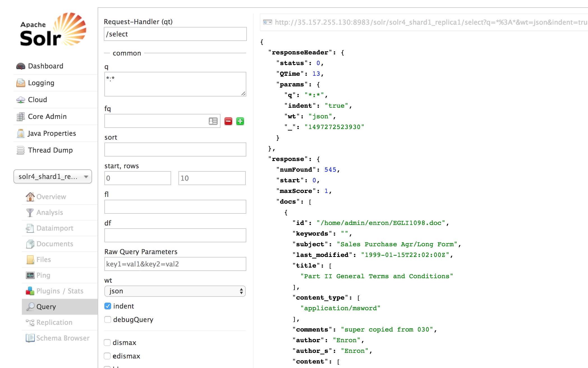Screen dimensions: 588x368
Task: Click the "application/msword" content type value
Action: coord(340,308)
